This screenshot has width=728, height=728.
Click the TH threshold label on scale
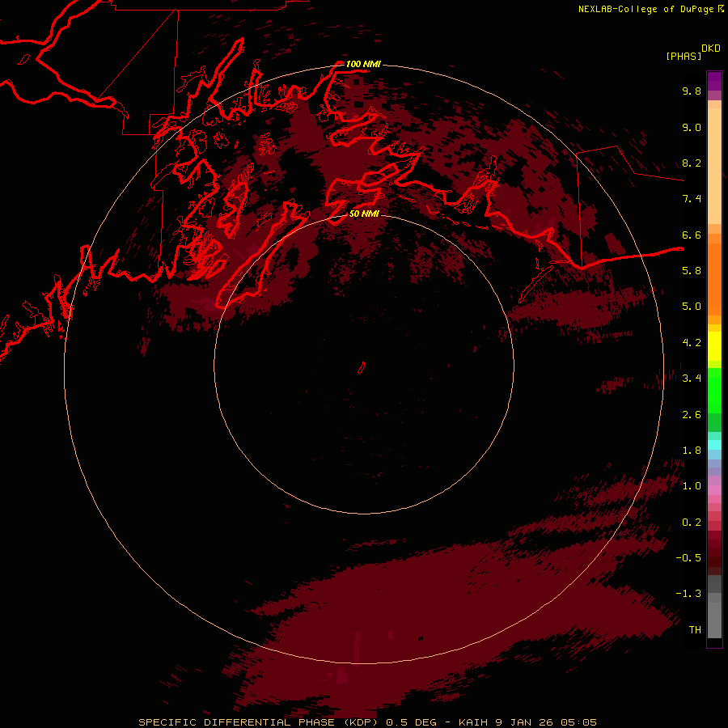[x=695, y=629]
